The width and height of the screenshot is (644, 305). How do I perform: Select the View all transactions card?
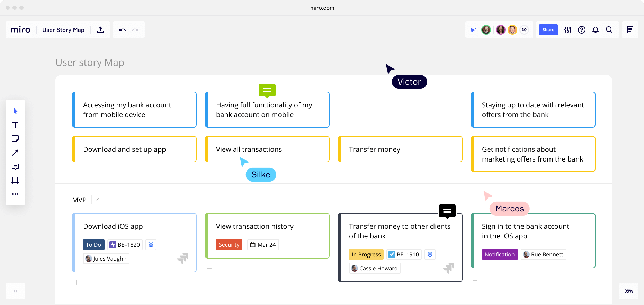(x=267, y=149)
